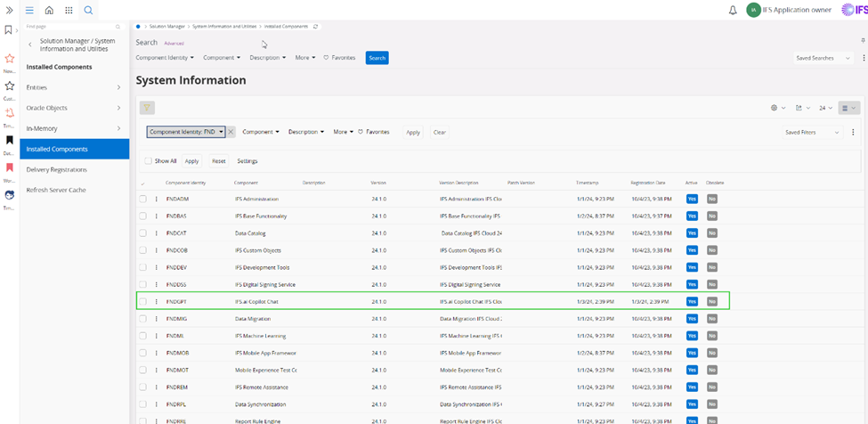Expand the Saved Filters dropdown

point(811,132)
